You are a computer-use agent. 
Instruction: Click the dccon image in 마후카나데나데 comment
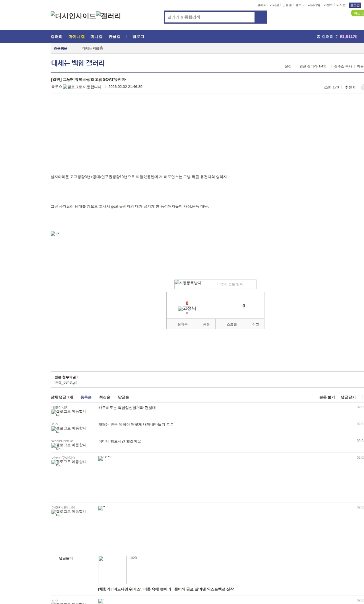coord(102,508)
